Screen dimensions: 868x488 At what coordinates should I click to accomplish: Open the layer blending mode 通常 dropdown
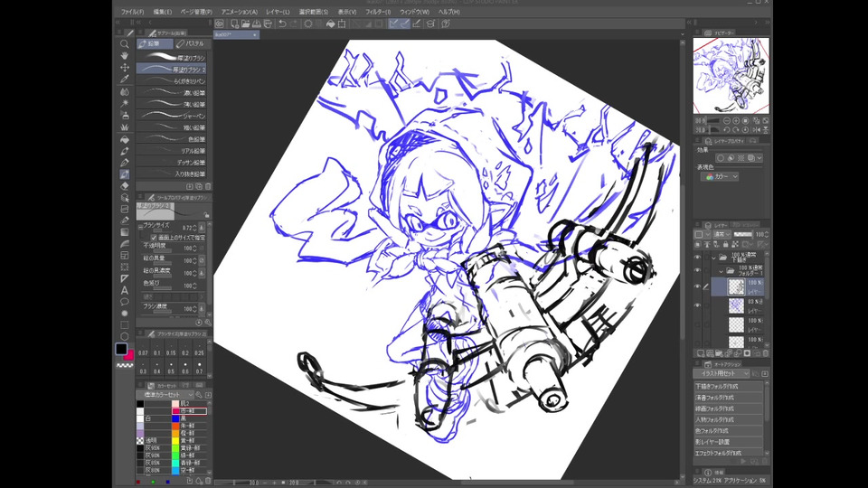pos(722,234)
